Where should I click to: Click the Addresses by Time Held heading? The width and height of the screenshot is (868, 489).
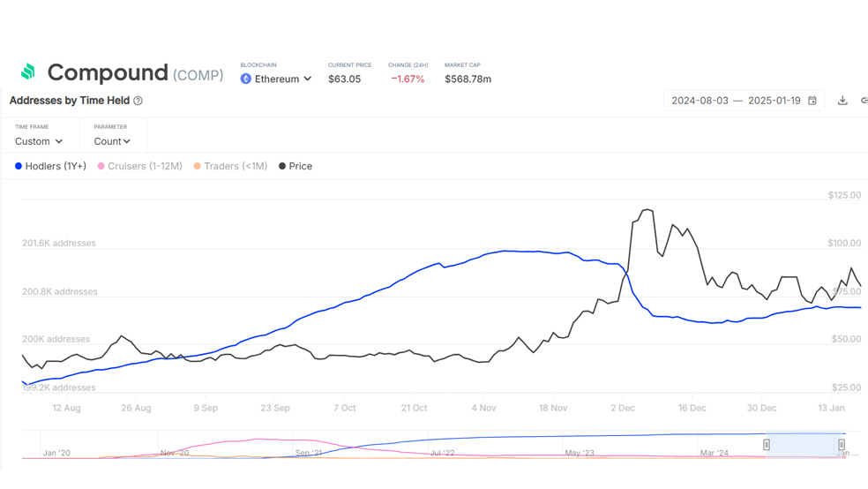pos(69,101)
